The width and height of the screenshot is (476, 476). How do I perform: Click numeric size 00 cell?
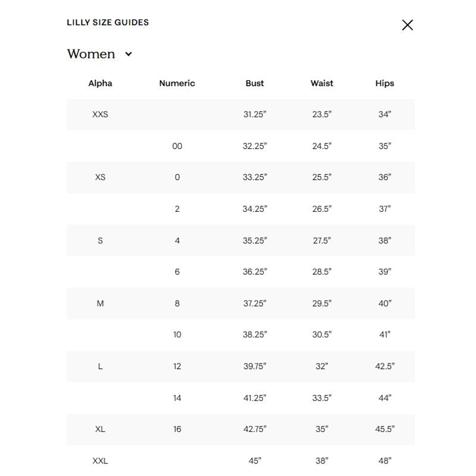(x=177, y=146)
